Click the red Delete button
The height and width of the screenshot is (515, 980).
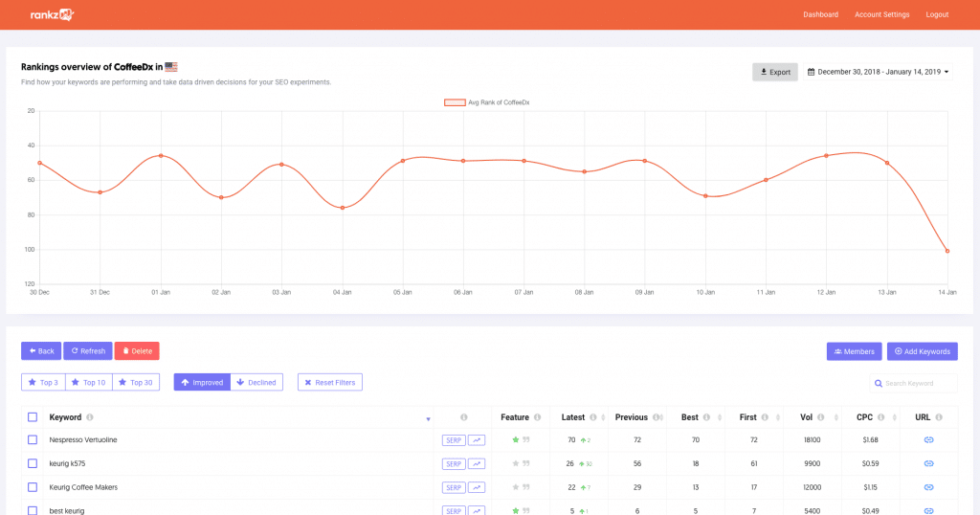[x=137, y=350]
